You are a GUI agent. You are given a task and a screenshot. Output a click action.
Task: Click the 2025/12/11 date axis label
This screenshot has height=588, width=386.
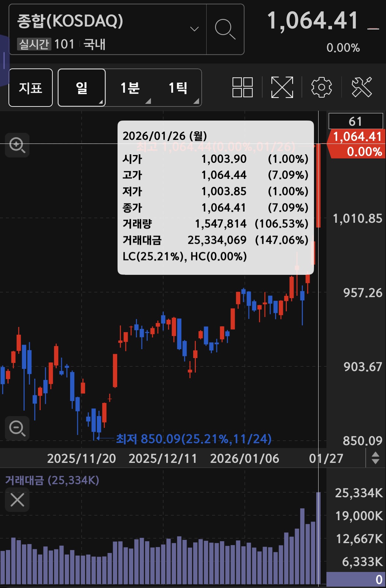(163, 458)
